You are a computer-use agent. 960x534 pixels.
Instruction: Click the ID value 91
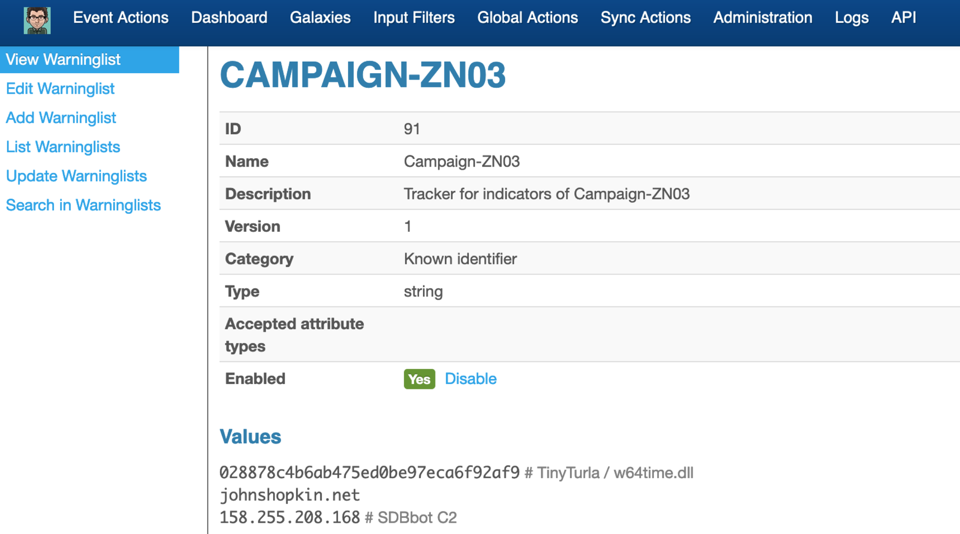[x=412, y=129]
